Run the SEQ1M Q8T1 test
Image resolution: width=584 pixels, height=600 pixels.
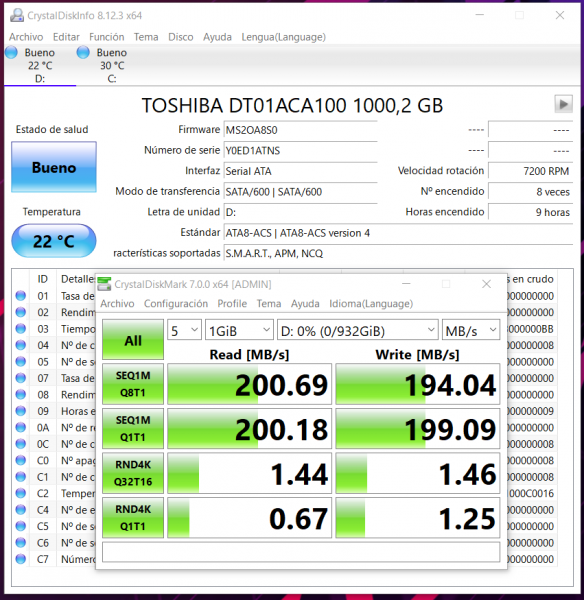point(133,384)
